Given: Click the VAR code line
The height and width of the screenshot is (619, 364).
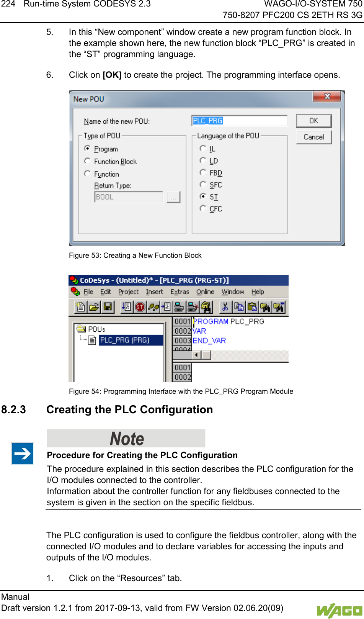Looking at the screenshot, I should (x=199, y=331).
